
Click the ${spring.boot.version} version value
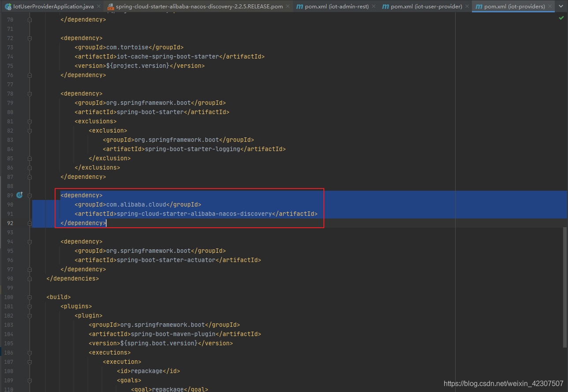coord(159,344)
